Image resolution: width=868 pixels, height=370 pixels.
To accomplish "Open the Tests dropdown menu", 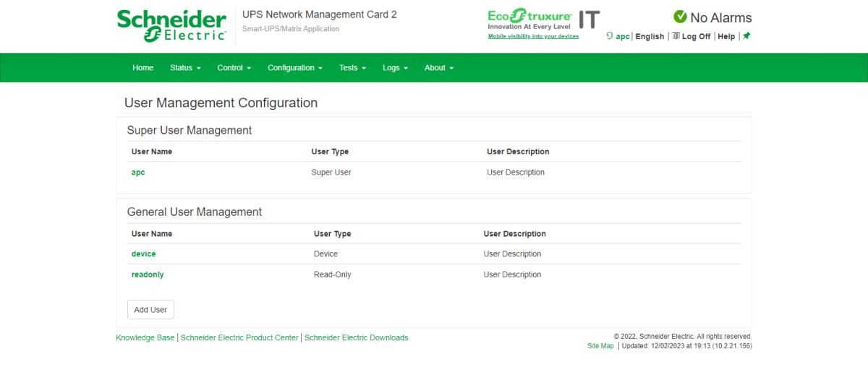I will (352, 67).
